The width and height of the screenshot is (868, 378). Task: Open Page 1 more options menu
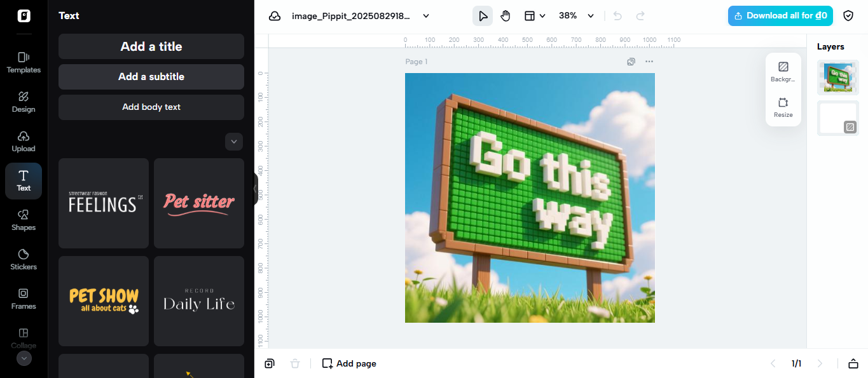pyautogui.click(x=649, y=62)
